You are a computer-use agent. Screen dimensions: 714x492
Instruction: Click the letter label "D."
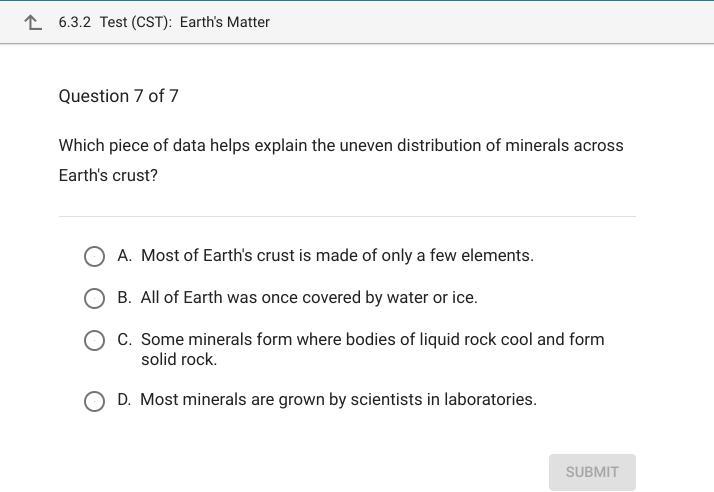click(x=124, y=400)
